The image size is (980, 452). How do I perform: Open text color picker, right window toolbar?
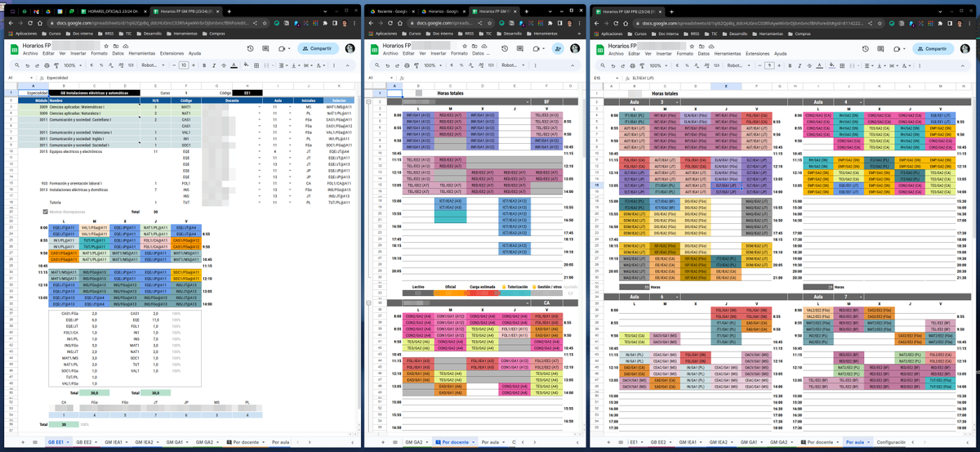click(x=819, y=65)
